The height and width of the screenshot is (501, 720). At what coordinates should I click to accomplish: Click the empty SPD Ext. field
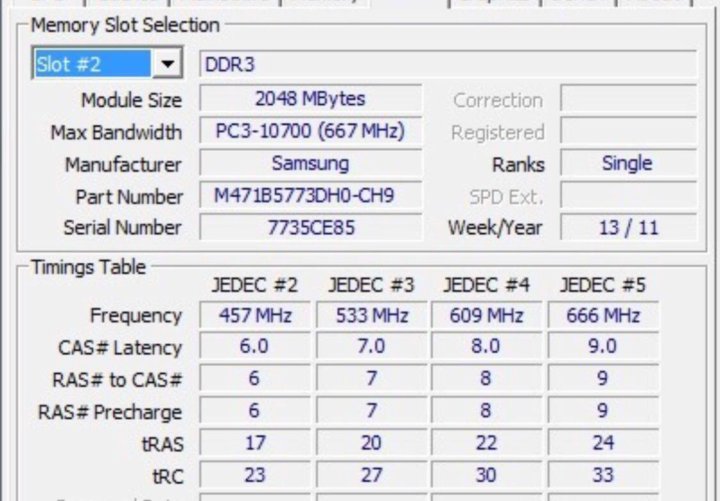coord(628,195)
